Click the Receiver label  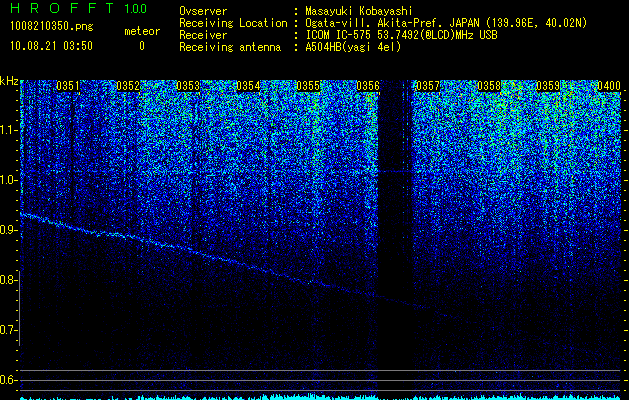pyautogui.click(x=203, y=35)
